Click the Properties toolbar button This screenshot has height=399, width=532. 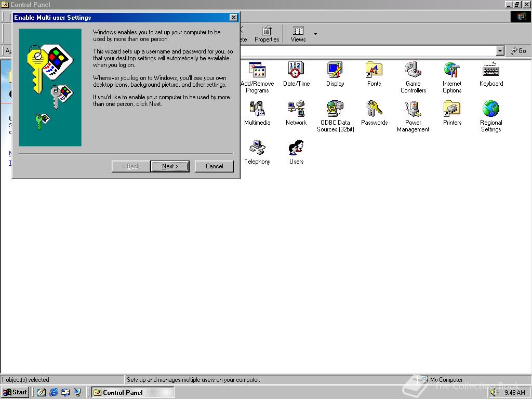pos(267,34)
